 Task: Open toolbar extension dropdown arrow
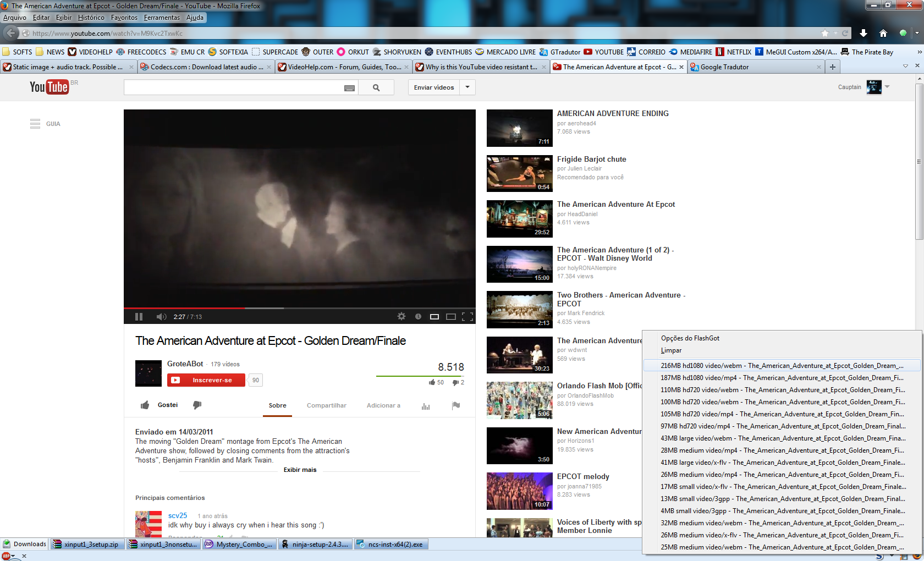(916, 33)
